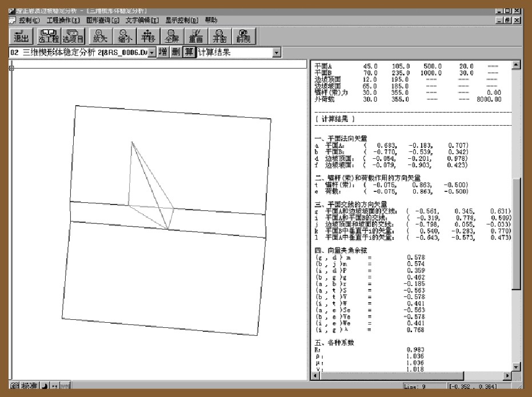Click the 选工程 (select project) toolbar icon
The height and width of the screenshot is (397, 532).
(49, 37)
